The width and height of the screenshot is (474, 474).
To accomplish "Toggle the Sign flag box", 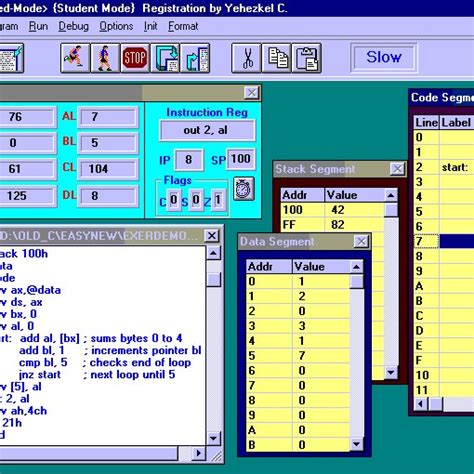I will point(196,200).
